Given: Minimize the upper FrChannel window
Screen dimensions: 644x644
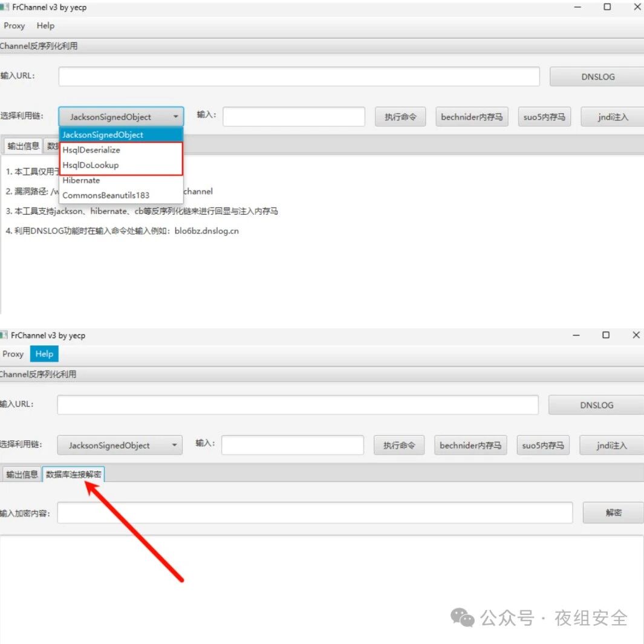Looking at the screenshot, I should (577, 7).
